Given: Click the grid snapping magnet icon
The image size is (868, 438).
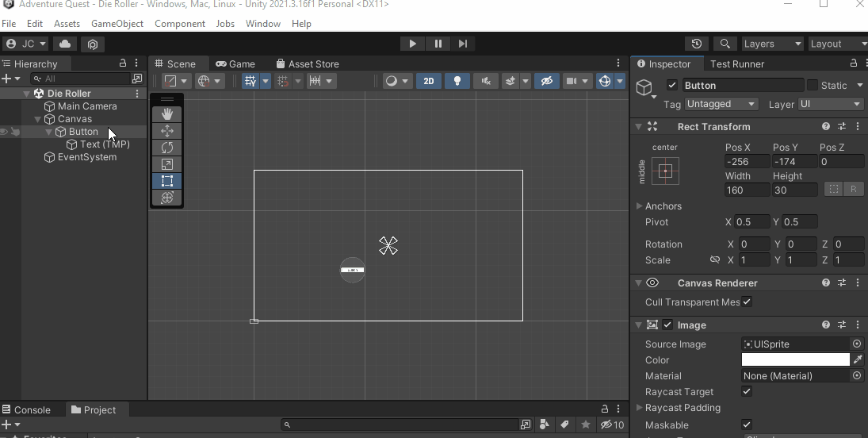Looking at the screenshot, I should (x=283, y=81).
